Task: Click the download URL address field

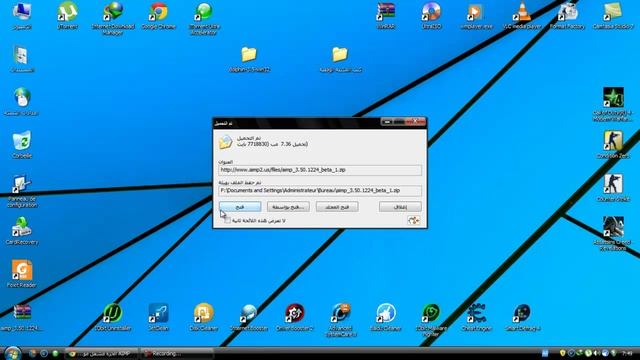Action: 320,170
